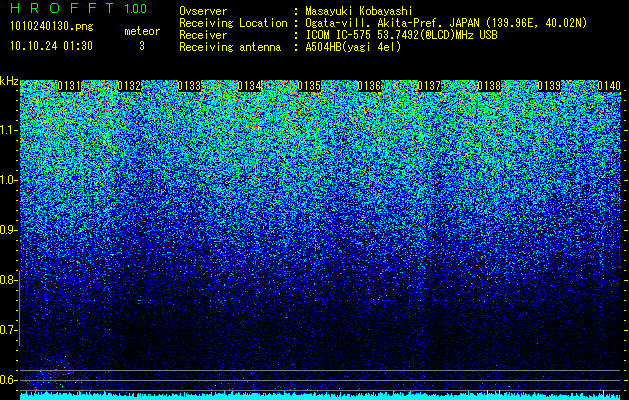
Task: Click the kHz axis unit label
Action: 9,82
